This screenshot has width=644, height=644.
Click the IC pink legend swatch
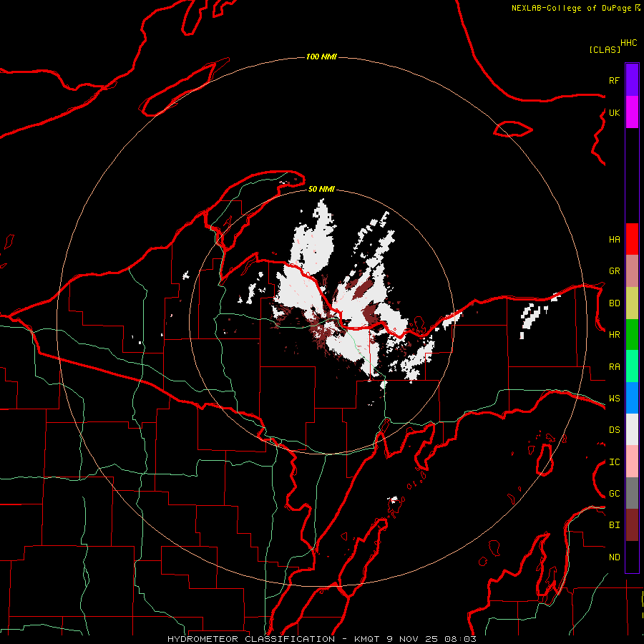tap(632, 462)
